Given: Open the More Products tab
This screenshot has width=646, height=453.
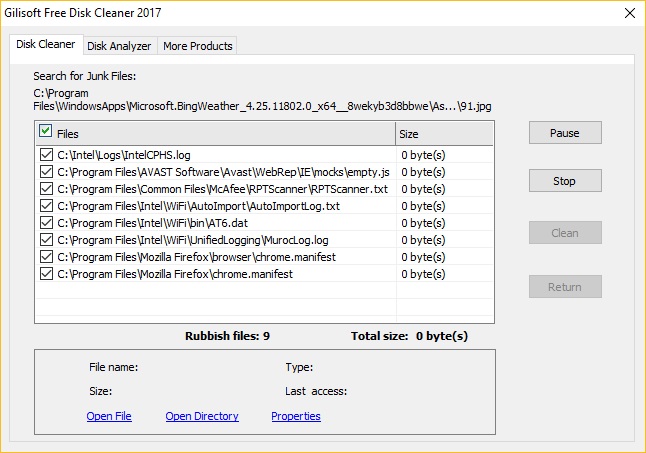Looking at the screenshot, I should [197, 46].
